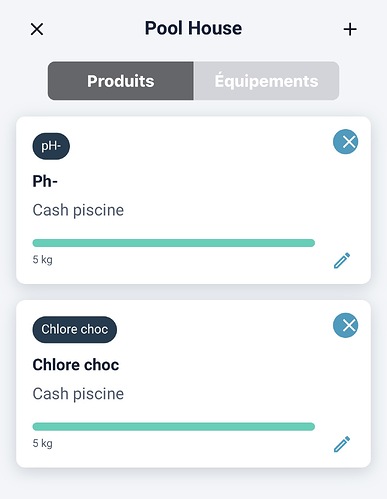This screenshot has height=499, width=387.
Task: Delete the Chlore choc product
Action: [x=345, y=325]
